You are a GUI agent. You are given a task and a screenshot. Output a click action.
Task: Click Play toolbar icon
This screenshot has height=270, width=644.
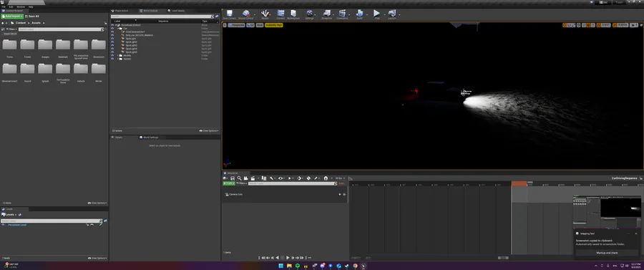pyautogui.click(x=376, y=14)
